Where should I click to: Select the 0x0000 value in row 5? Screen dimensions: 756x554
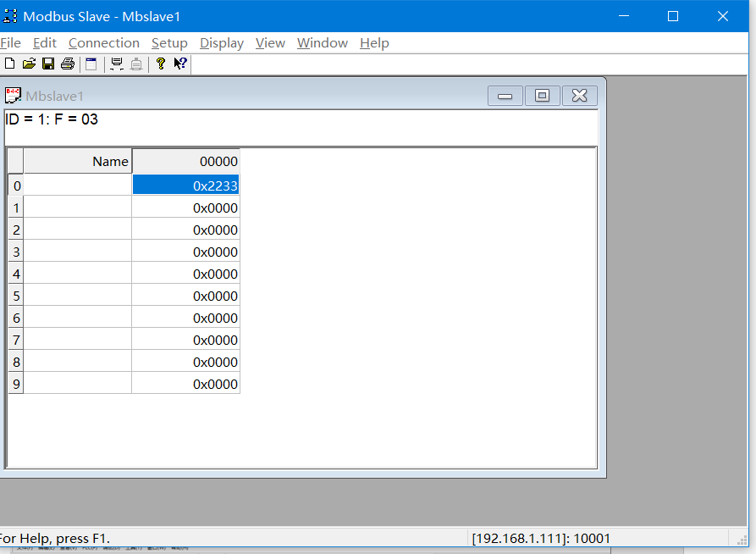pyautogui.click(x=185, y=296)
